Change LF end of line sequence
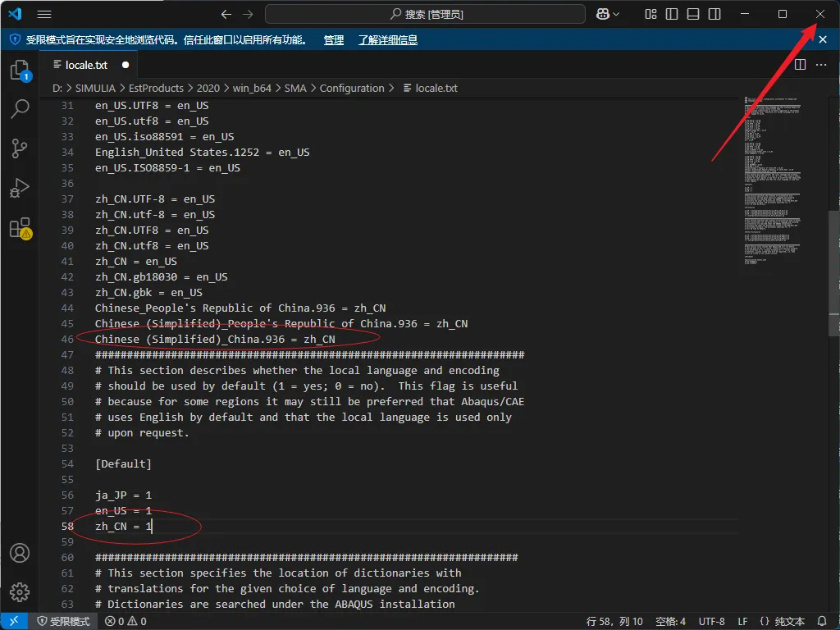The image size is (840, 630). pyautogui.click(x=742, y=622)
